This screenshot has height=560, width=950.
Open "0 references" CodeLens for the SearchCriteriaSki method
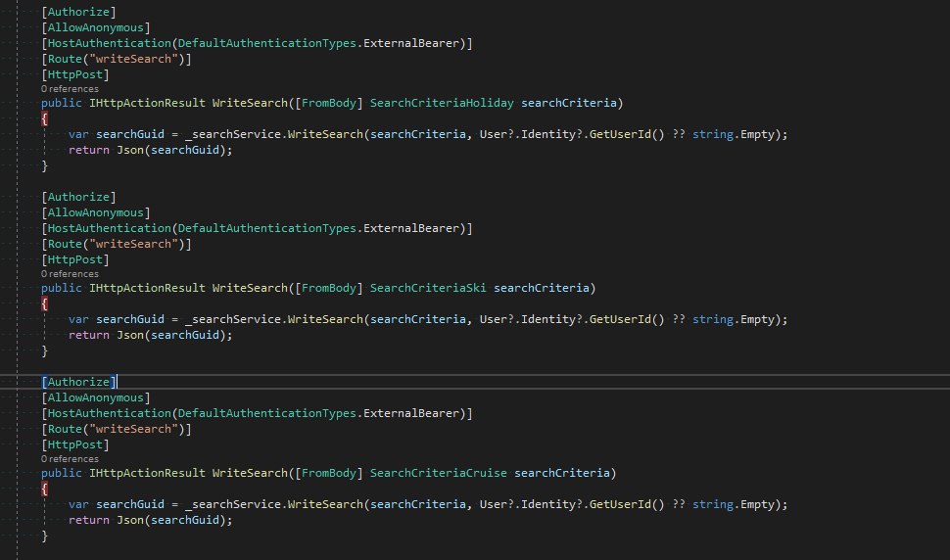pyautogui.click(x=70, y=274)
